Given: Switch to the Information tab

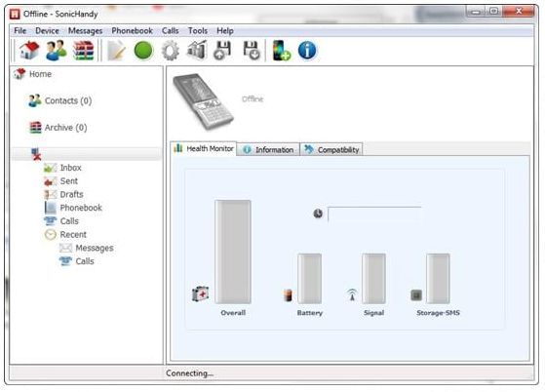Looking at the screenshot, I should click(268, 150).
